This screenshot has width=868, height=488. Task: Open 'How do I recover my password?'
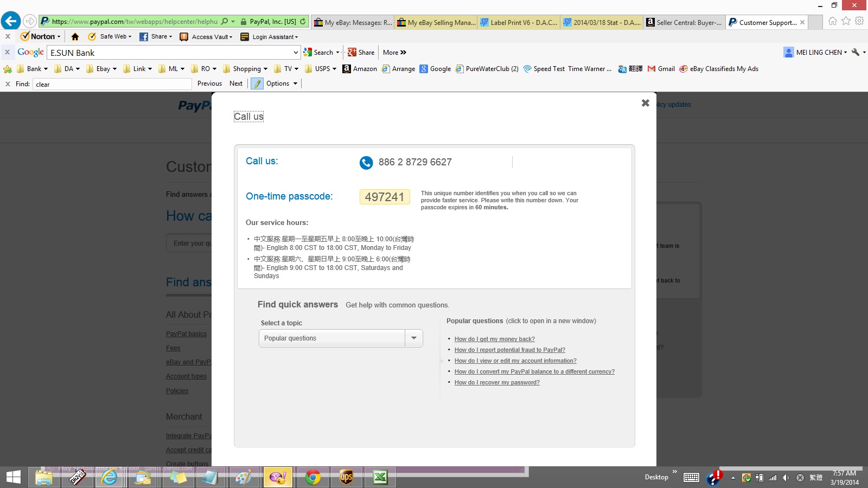(497, 382)
